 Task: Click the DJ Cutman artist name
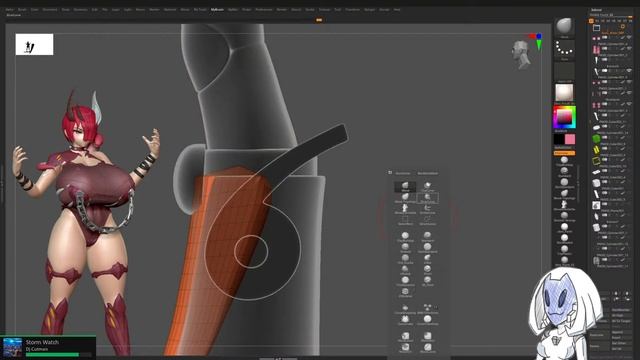(37, 349)
